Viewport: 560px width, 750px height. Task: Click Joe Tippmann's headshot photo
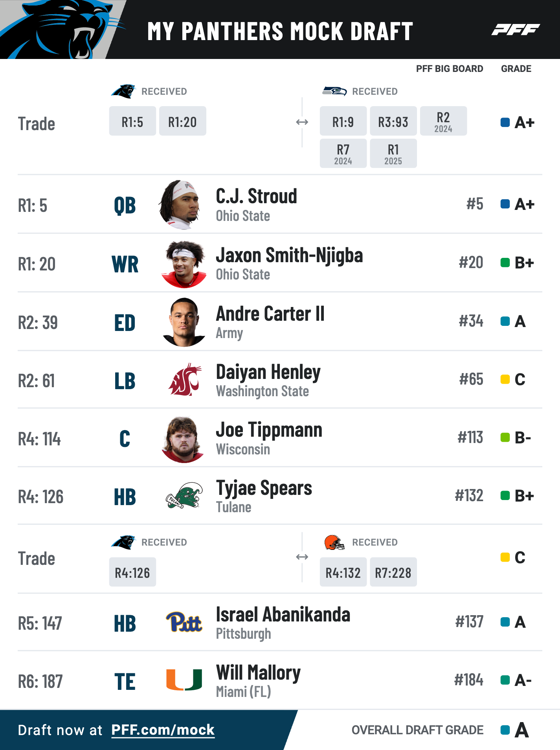tap(183, 439)
